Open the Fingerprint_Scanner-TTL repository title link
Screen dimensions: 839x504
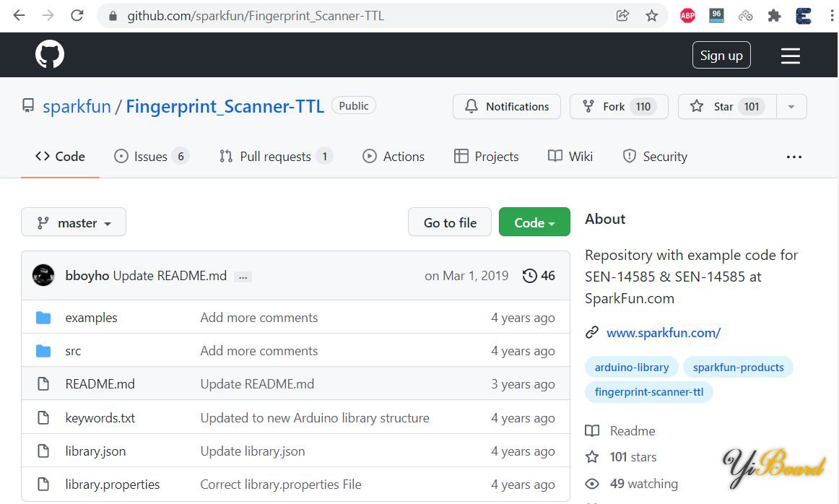click(x=225, y=106)
